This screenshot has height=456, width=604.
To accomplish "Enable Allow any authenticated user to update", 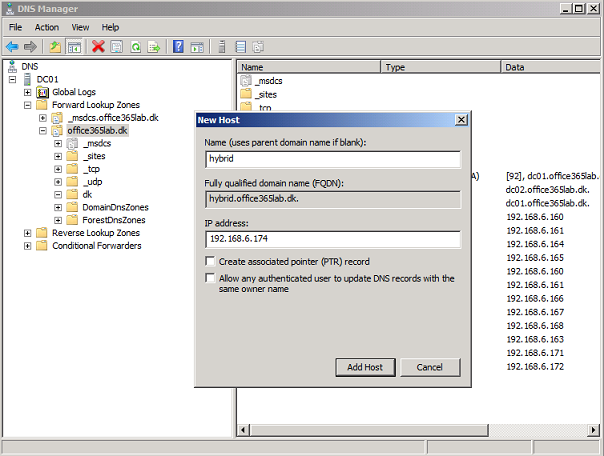I will click(x=210, y=278).
